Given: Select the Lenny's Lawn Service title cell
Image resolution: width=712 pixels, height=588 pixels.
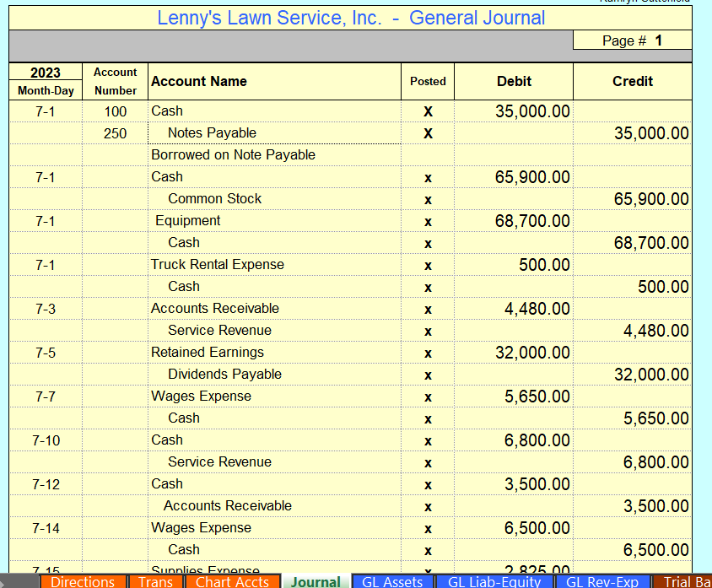Looking at the screenshot, I should [x=352, y=18].
